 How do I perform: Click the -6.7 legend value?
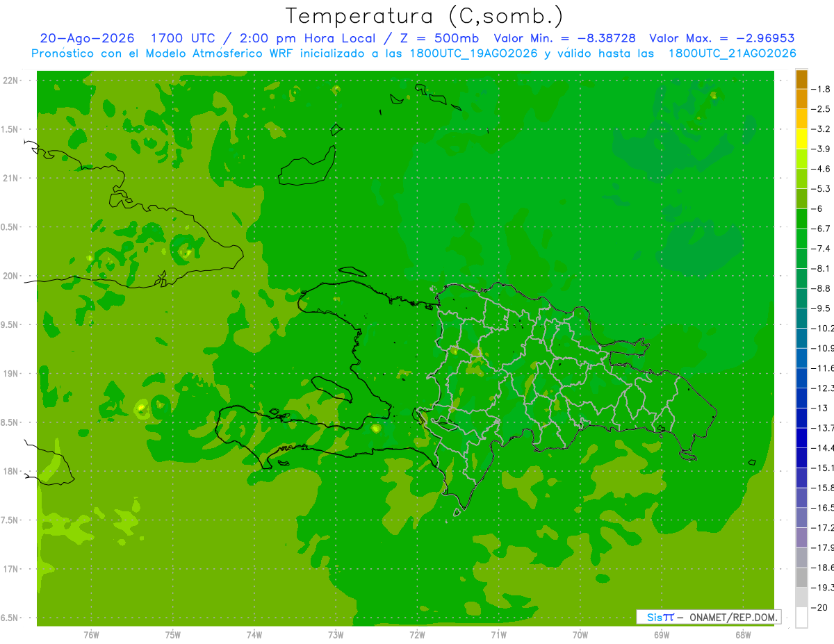(x=821, y=229)
